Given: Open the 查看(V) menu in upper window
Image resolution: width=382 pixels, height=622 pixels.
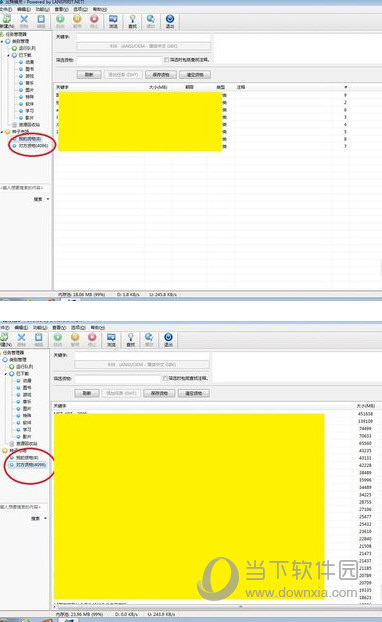Looking at the screenshot, I should [61, 9].
